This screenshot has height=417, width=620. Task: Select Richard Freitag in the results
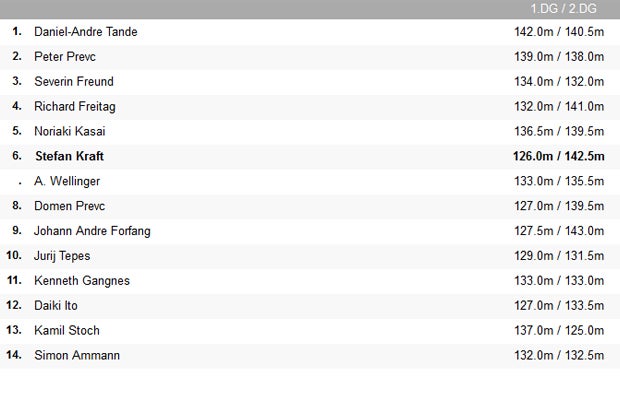(x=76, y=106)
